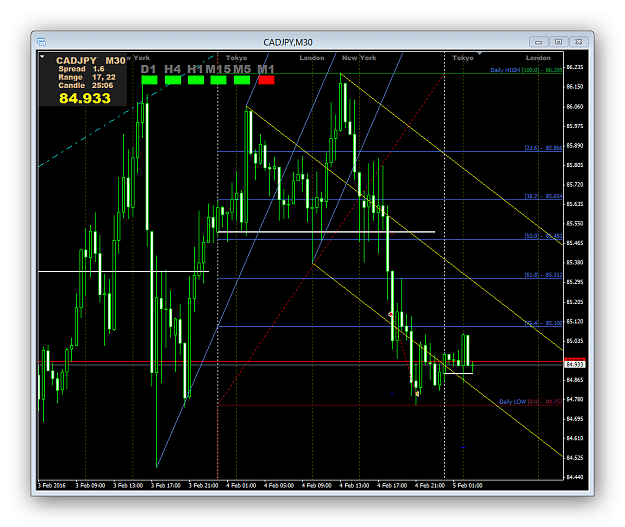Click the 86.235 price axis label
Image resolution: width=625 pixels, height=527 pixels.
click(x=574, y=67)
